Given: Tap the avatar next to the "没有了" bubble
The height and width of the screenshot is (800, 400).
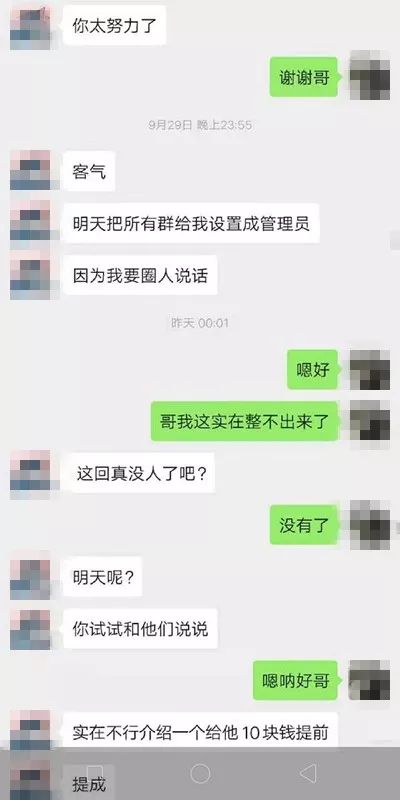Looking at the screenshot, I should [x=370, y=525].
